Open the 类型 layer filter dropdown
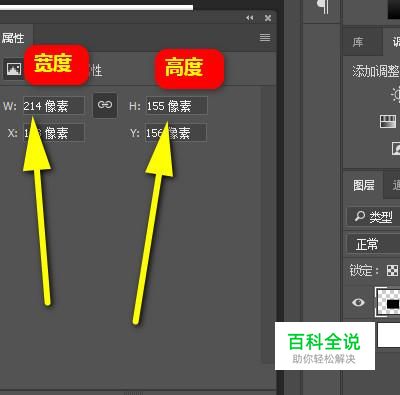 coord(373,217)
